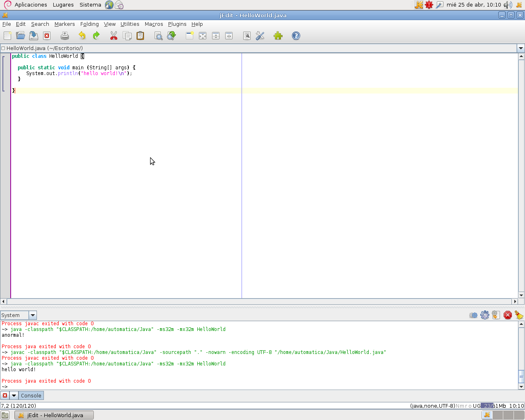This screenshot has height=420, width=525.
Task: Open jEdit Help question-mark icon
Action: (296, 36)
